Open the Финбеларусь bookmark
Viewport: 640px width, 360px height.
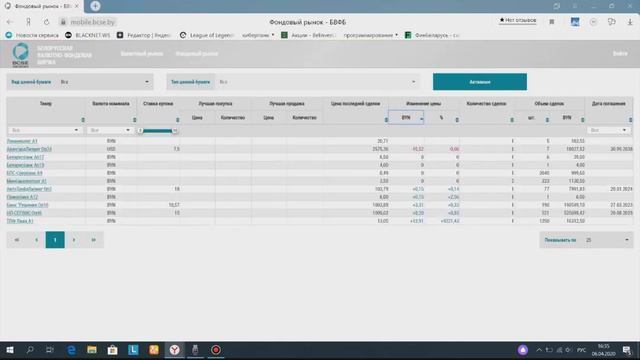433,35
